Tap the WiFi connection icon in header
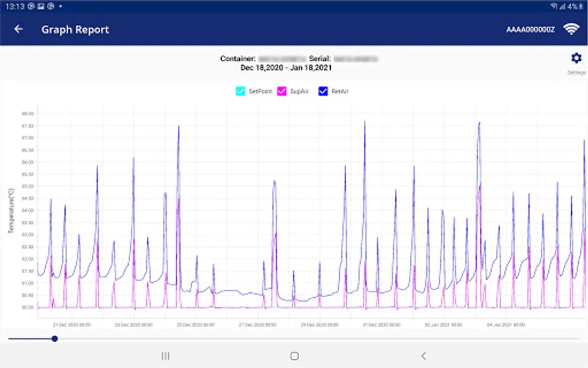The height and width of the screenshot is (368, 588). (571, 29)
